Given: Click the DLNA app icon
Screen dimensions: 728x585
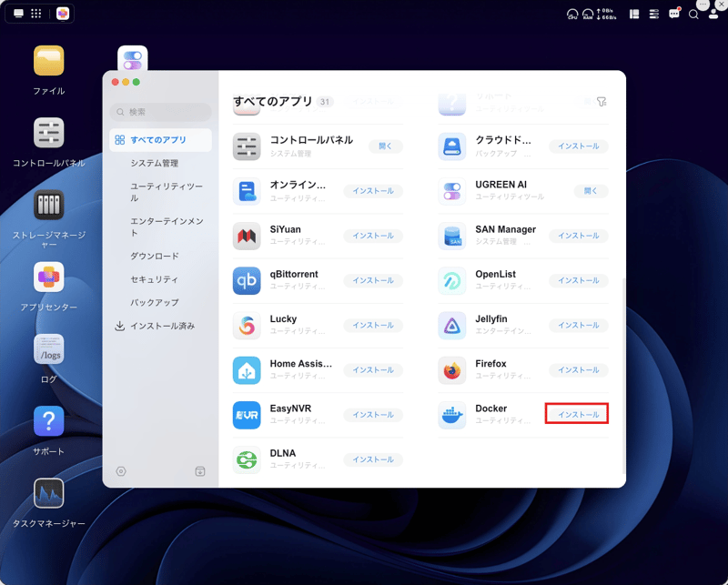Looking at the screenshot, I should (247, 459).
